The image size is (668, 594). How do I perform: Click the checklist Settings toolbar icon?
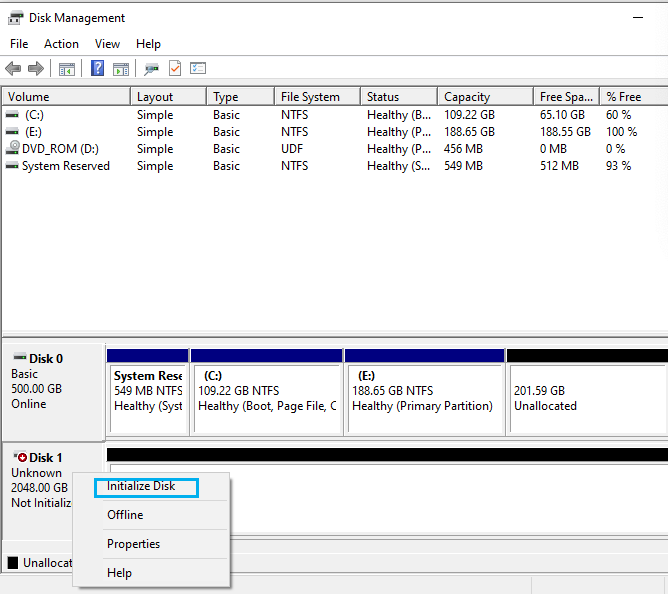click(x=198, y=68)
